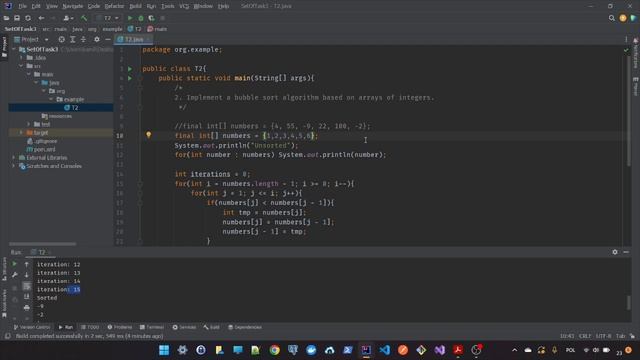Open the Project view selector dropdown
Screen dimensions: 640x360
click(x=31, y=39)
